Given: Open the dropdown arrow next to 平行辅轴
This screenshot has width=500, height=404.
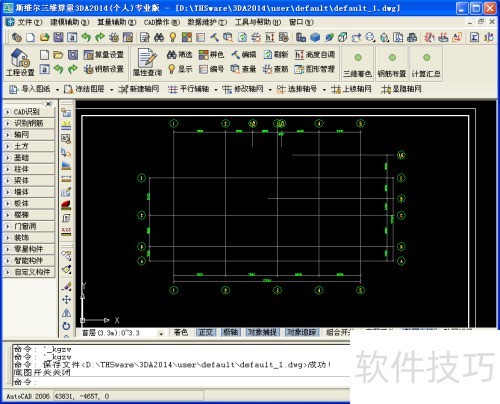Looking at the screenshot, I should [216, 89].
